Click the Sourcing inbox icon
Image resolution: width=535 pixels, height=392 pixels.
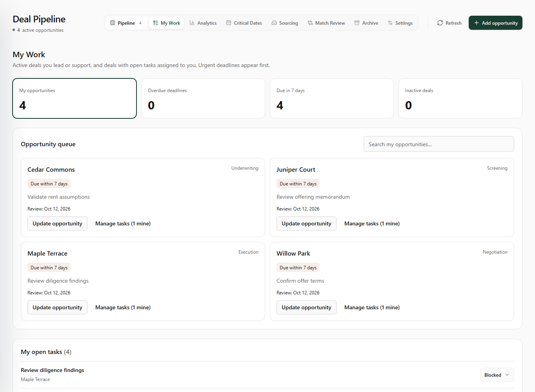274,23
